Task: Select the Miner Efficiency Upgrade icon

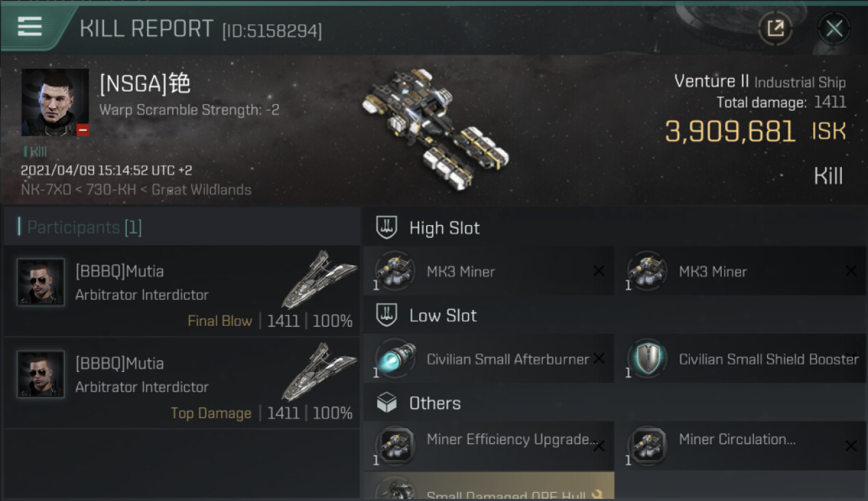Action: (x=395, y=446)
